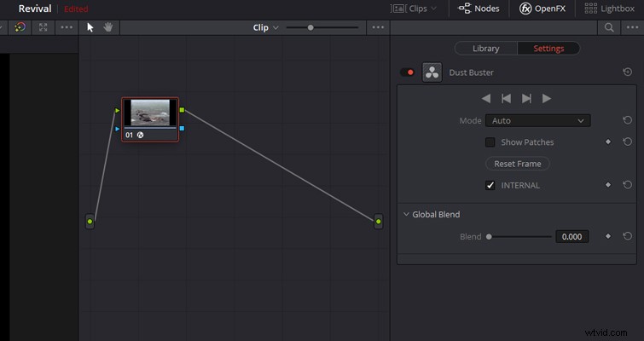This screenshot has height=341, width=644.
Task: Click the node graph source input connector
Action: coord(90,222)
